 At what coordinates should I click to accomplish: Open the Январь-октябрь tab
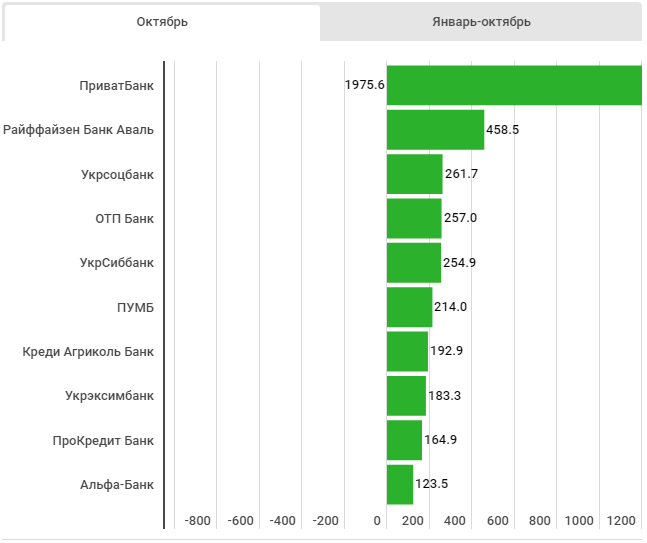(x=481, y=22)
